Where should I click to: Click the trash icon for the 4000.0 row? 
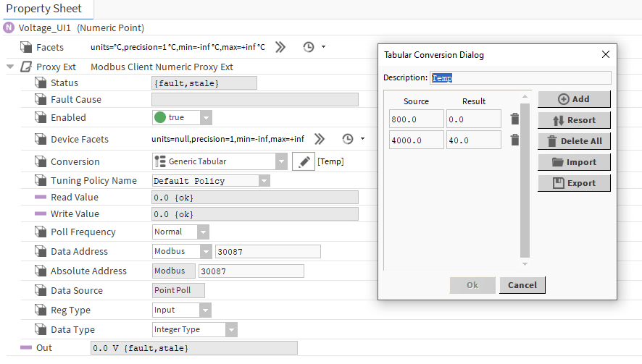(514, 140)
